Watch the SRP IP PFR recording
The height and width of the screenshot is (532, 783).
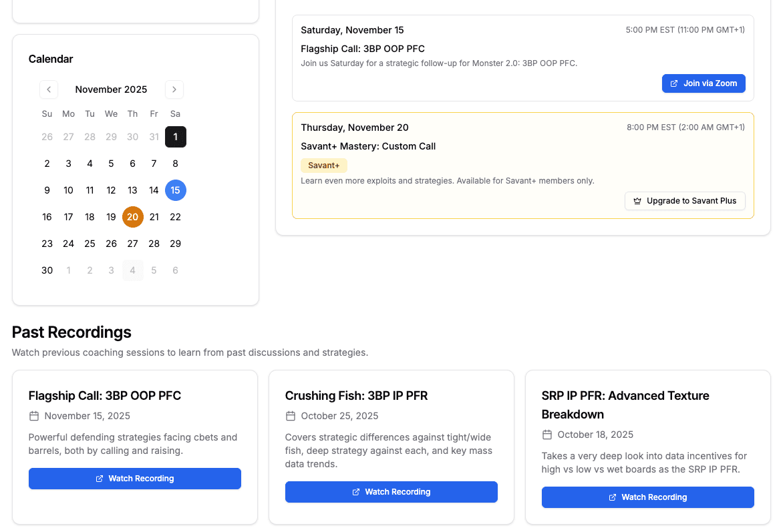(x=647, y=497)
